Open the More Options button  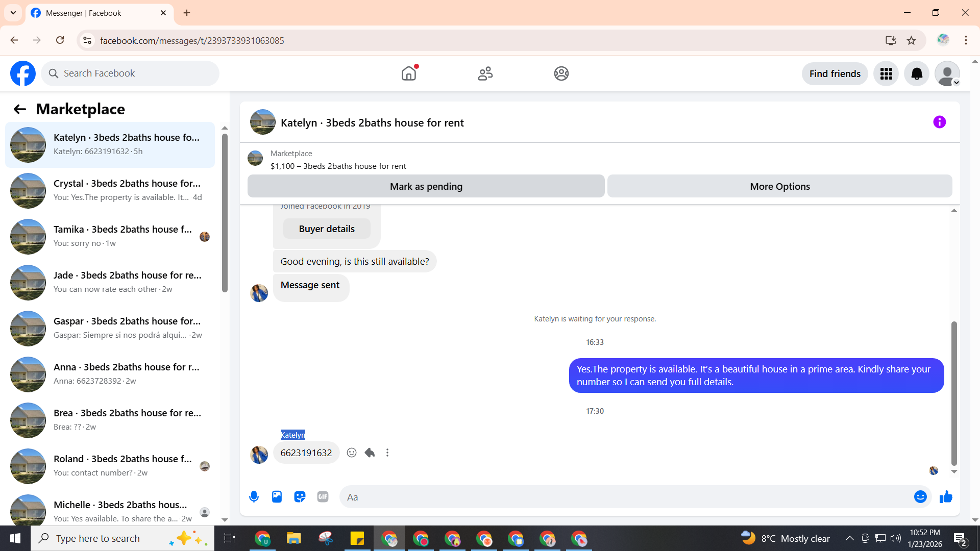pyautogui.click(x=779, y=186)
